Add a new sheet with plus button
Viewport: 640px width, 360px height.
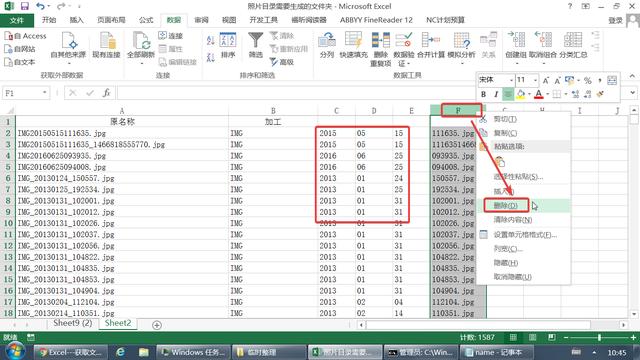[157, 325]
